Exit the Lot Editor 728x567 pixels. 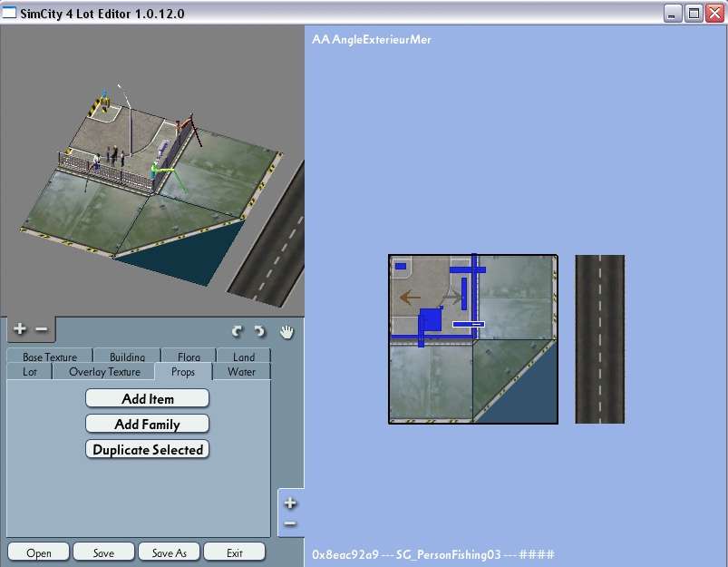click(x=235, y=552)
